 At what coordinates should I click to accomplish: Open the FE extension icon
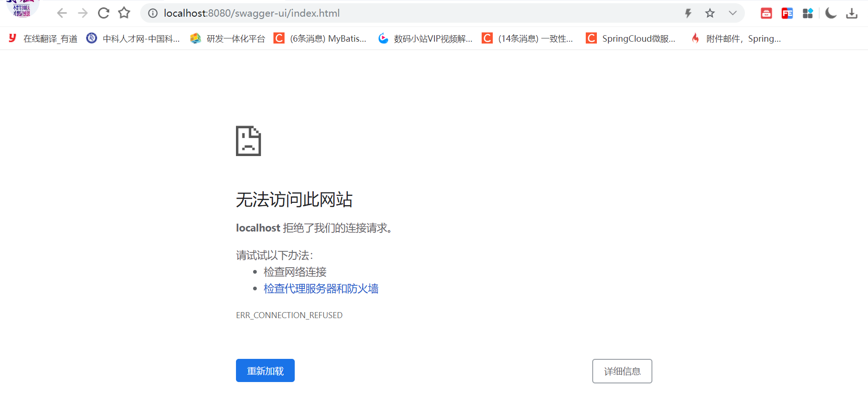787,13
